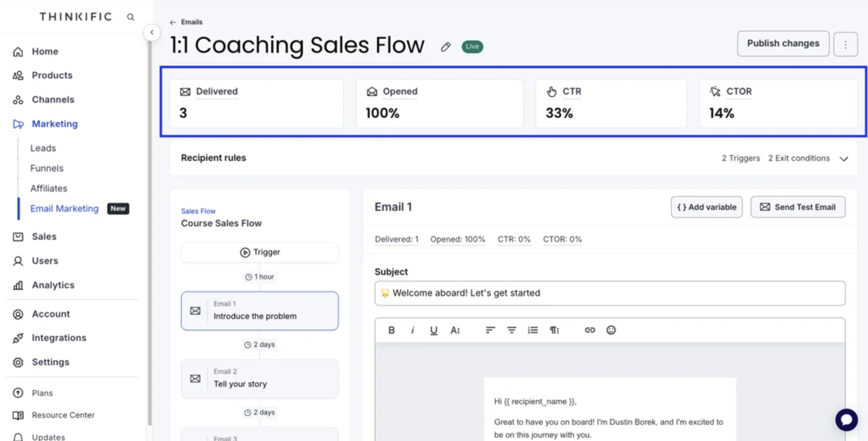This screenshot has height=441, width=868.
Task: Click the Publish changes button
Action: pyautogui.click(x=783, y=44)
